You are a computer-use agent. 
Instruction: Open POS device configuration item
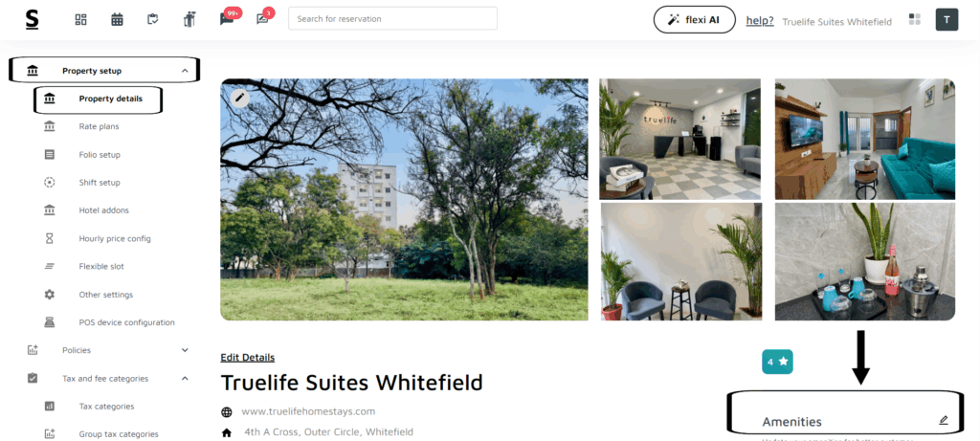point(127,323)
